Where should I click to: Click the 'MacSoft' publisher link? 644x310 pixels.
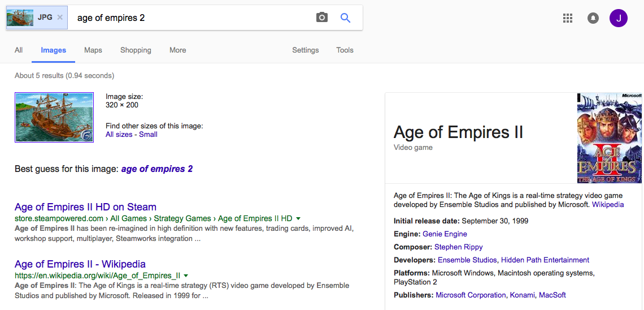point(552,295)
